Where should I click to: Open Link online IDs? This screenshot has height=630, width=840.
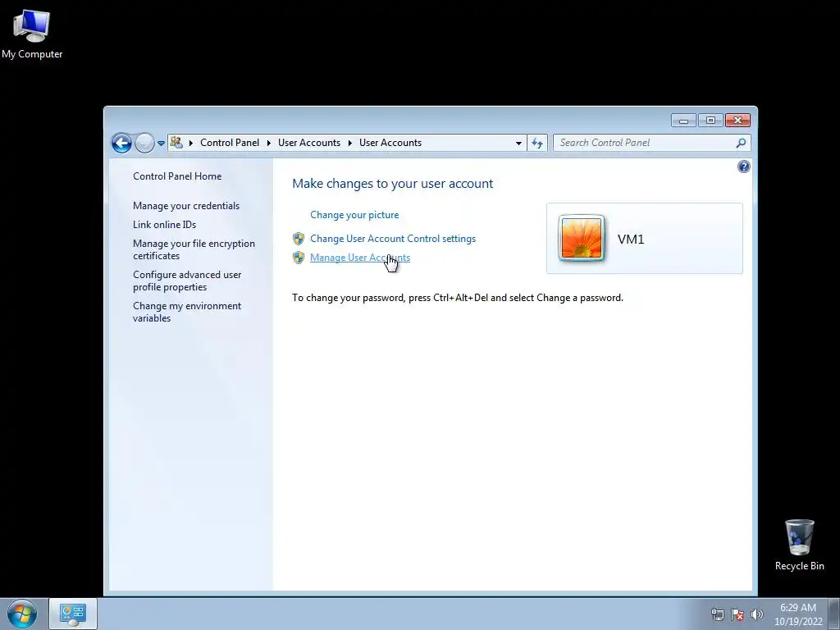click(x=164, y=225)
